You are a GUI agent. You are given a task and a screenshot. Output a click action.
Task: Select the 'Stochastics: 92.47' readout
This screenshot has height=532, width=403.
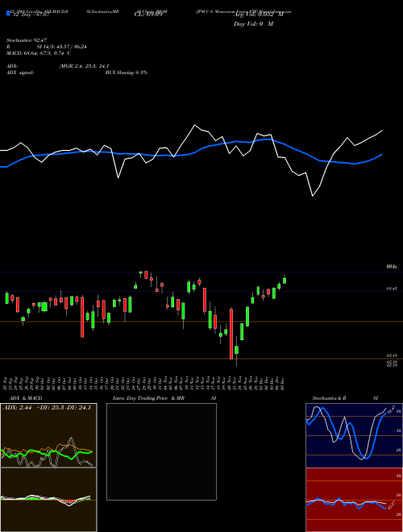point(25,40)
